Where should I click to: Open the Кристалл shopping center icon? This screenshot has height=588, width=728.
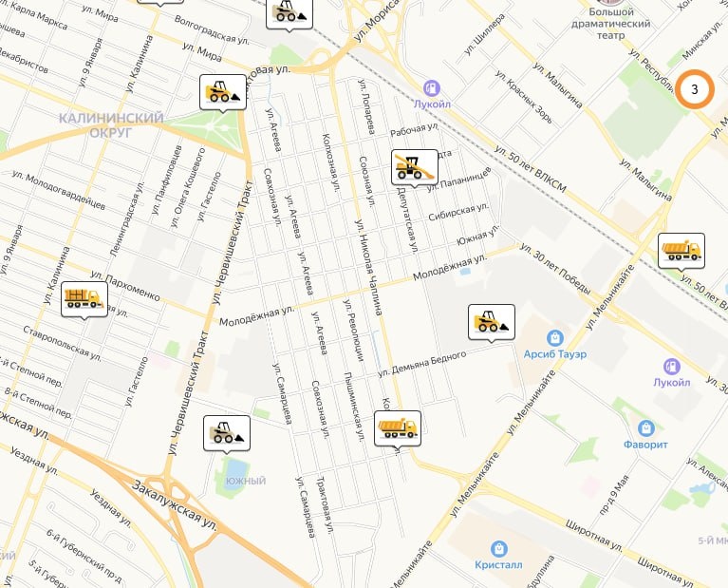point(498,549)
